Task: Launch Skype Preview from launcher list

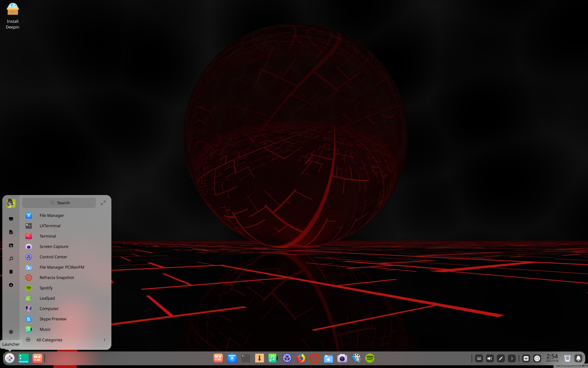Action: (65, 319)
